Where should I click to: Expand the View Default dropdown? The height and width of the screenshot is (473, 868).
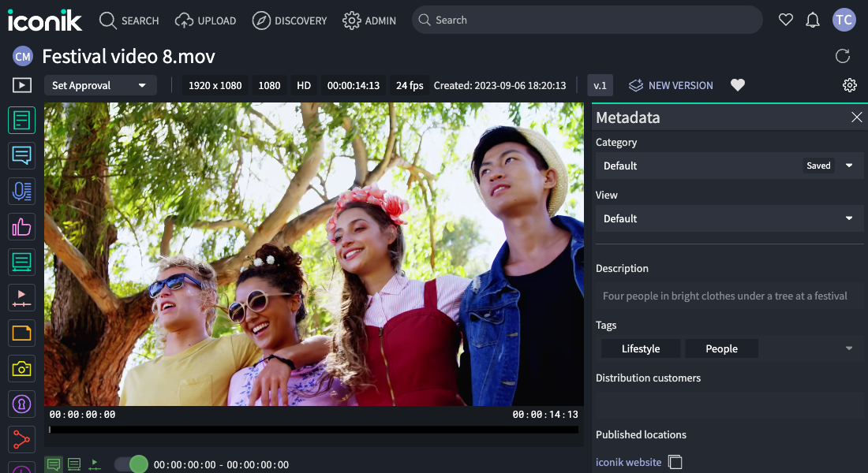[x=849, y=218]
